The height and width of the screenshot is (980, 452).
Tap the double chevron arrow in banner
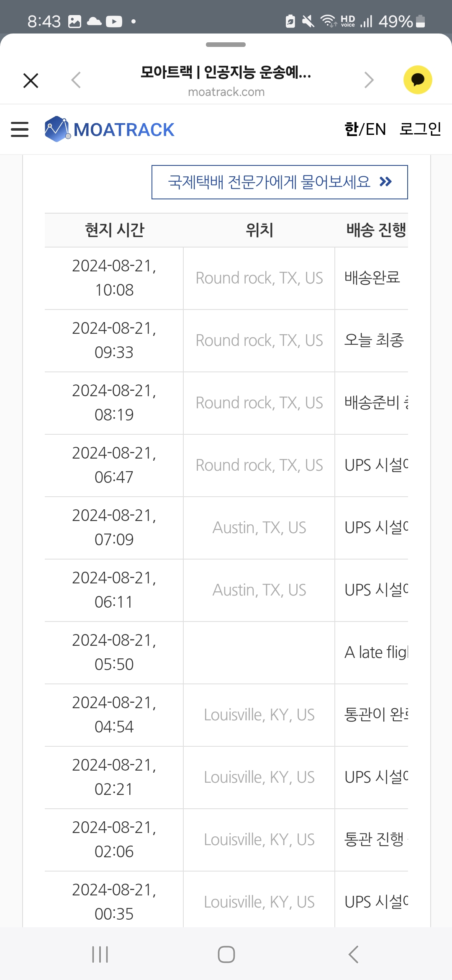pyautogui.click(x=385, y=182)
